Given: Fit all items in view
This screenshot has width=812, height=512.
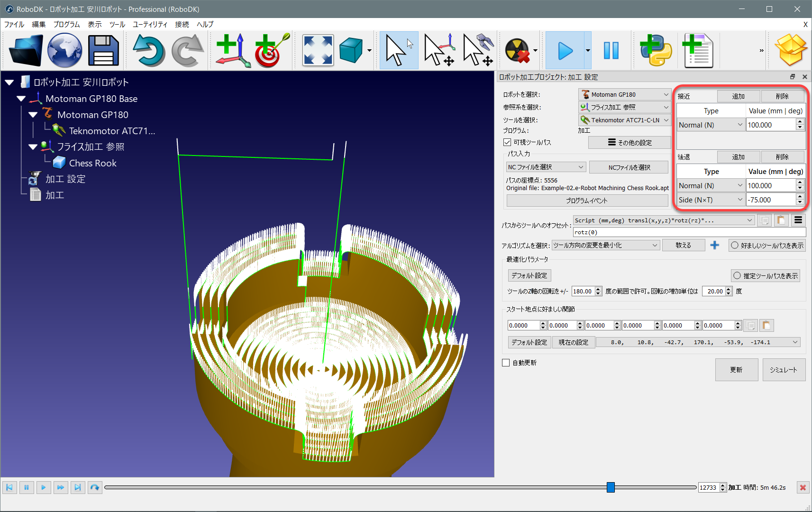Looking at the screenshot, I should point(318,50).
